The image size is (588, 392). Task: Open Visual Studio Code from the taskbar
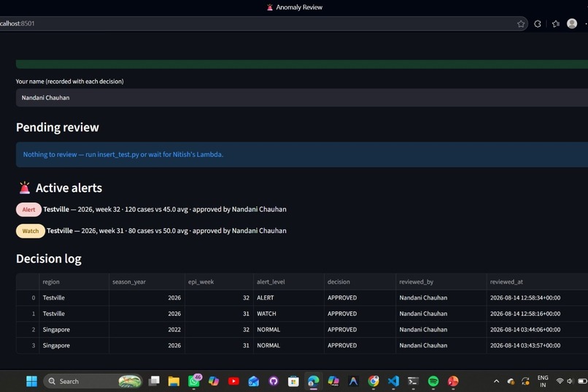[393, 382]
